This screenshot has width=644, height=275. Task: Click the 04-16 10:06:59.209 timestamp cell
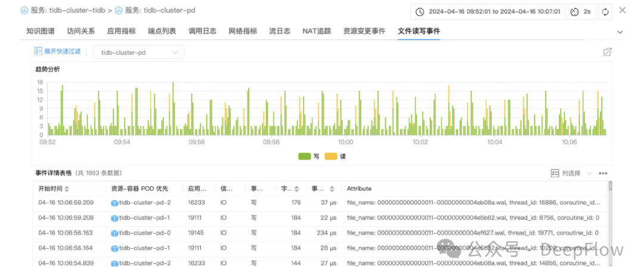(x=66, y=202)
